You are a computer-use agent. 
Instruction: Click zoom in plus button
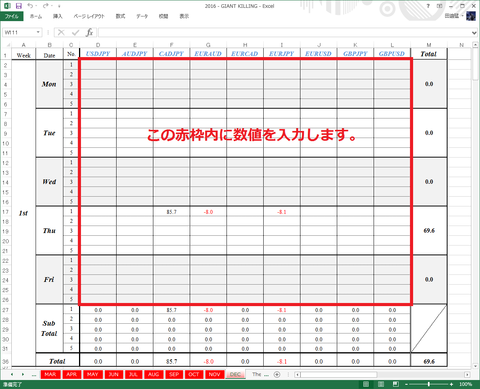click(451, 384)
